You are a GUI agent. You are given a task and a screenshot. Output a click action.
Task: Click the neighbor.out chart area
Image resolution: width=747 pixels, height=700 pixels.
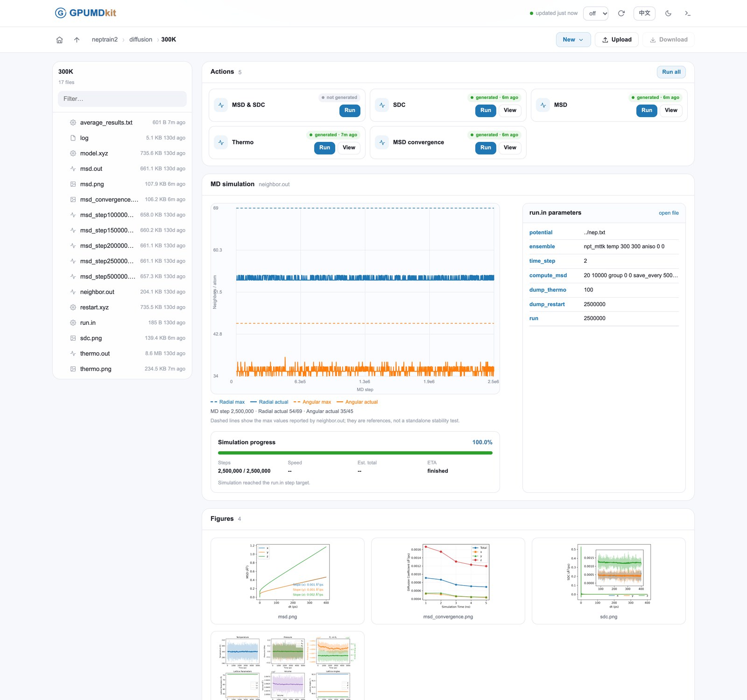[x=355, y=299]
